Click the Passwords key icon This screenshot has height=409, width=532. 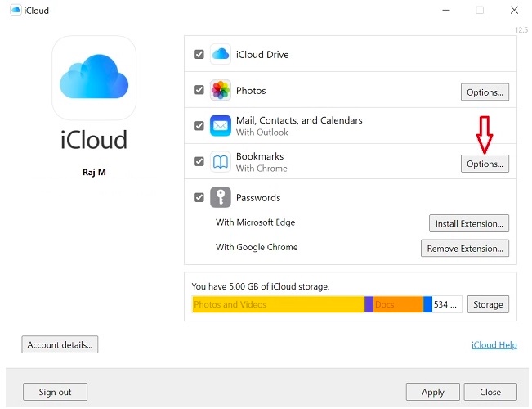(221, 197)
